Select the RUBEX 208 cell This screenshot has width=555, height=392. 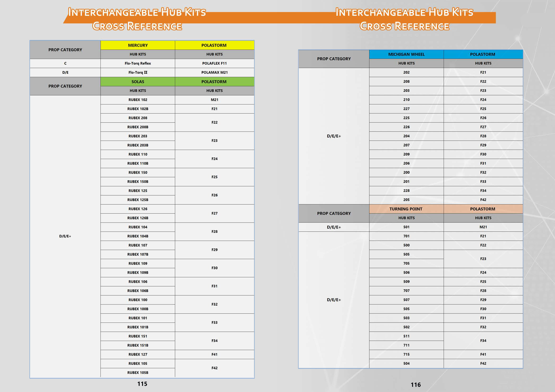pyautogui.click(x=138, y=118)
